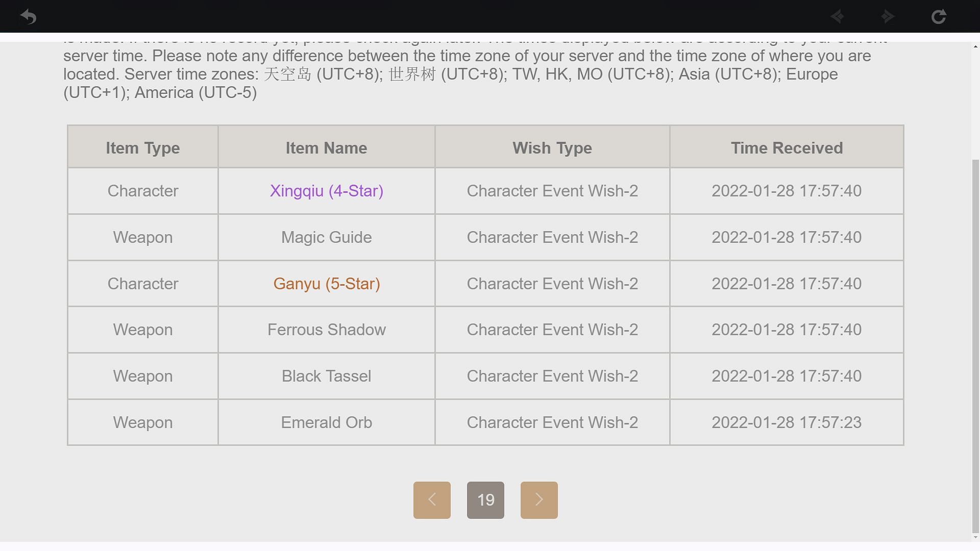Click the previous page button on pagination
This screenshot has height=551, width=980.
point(432,500)
